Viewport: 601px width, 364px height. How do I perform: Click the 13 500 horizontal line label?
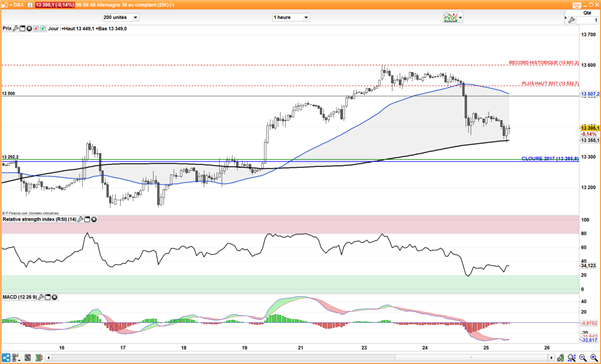(x=8, y=93)
